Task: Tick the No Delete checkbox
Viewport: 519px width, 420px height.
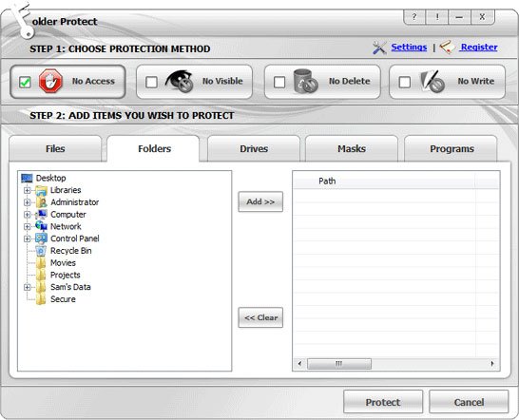Action: click(279, 82)
